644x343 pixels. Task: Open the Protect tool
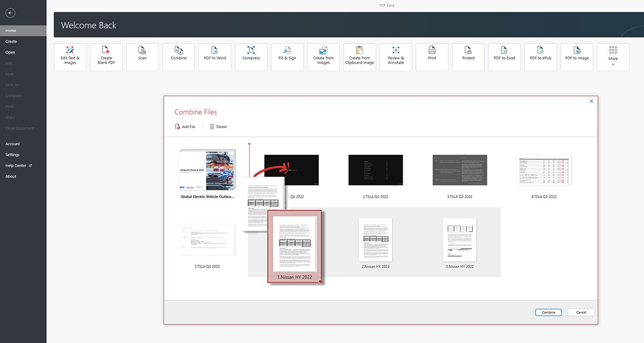pyautogui.click(x=469, y=57)
